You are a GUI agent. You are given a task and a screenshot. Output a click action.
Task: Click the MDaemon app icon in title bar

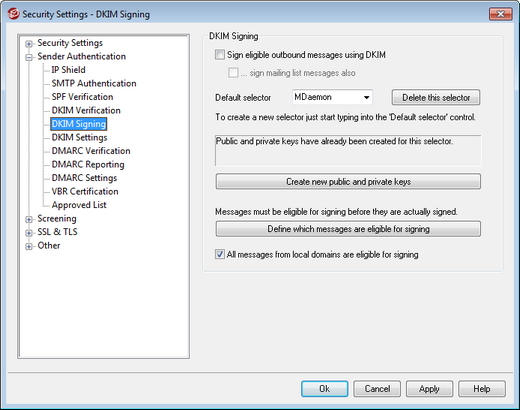click(13, 14)
